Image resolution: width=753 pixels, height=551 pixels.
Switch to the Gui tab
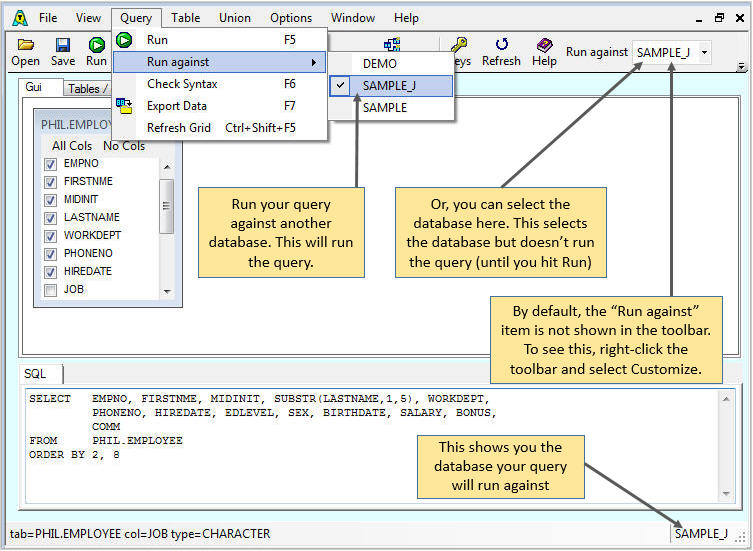[x=40, y=87]
